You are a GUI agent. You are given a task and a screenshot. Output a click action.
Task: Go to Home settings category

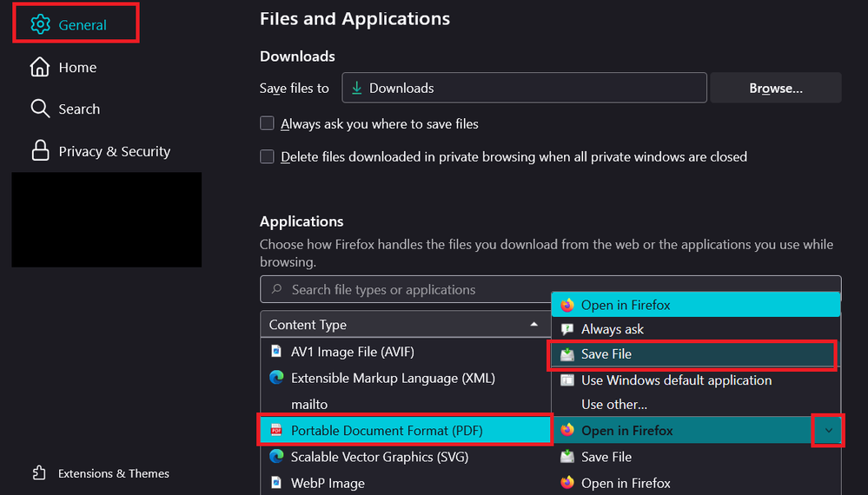(x=63, y=67)
